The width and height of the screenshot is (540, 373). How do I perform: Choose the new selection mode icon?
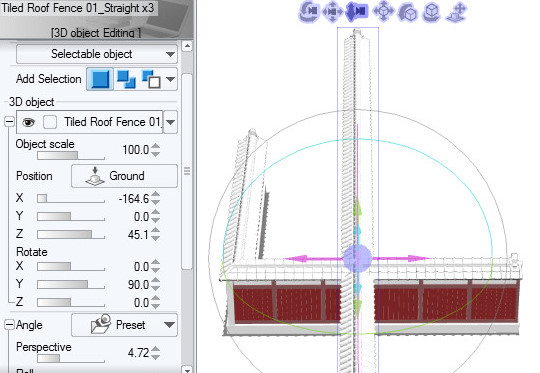[x=100, y=79]
